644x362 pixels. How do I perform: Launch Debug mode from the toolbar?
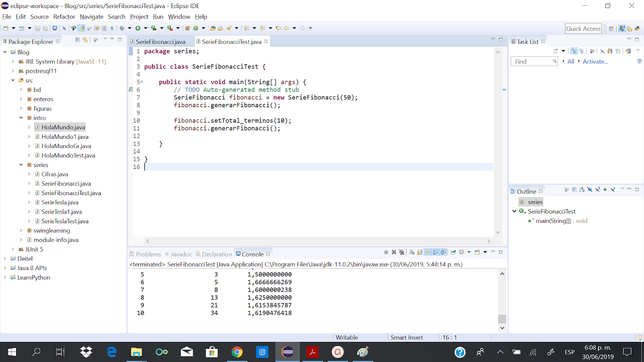click(123, 28)
